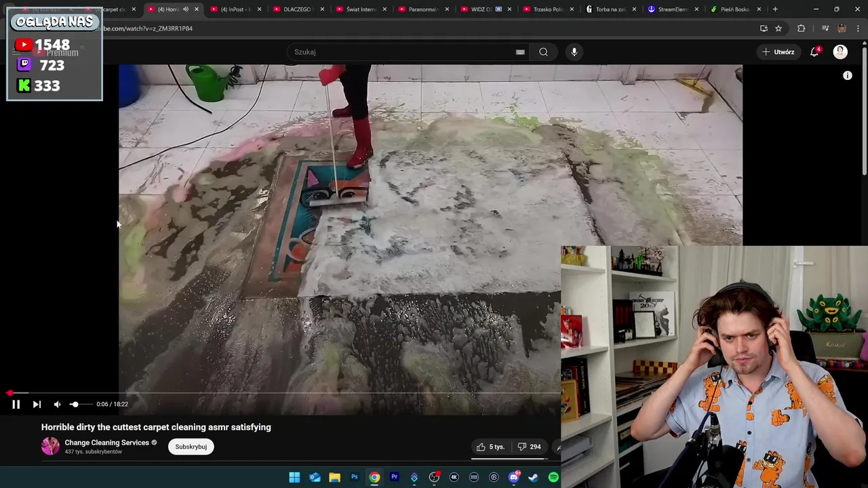
Task: Open the Chrome extensions puzzle icon
Action: click(x=802, y=28)
